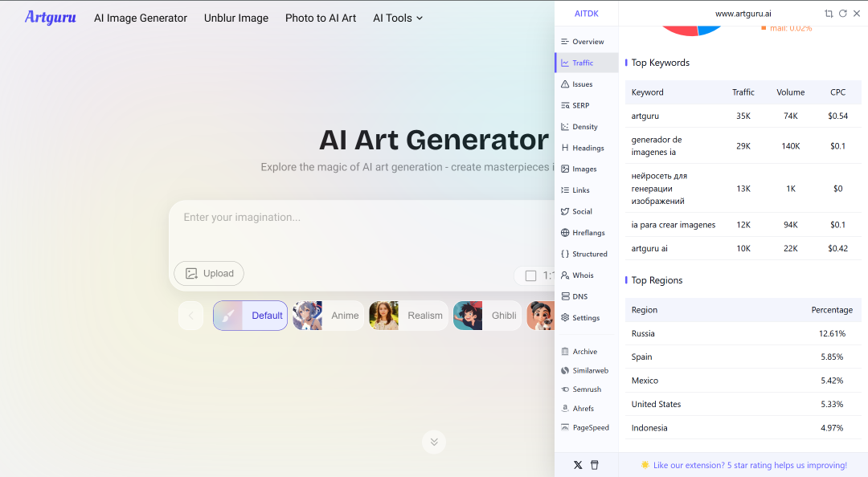868x477 pixels.
Task: Click the Links sidebar icon
Action: click(565, 190)
